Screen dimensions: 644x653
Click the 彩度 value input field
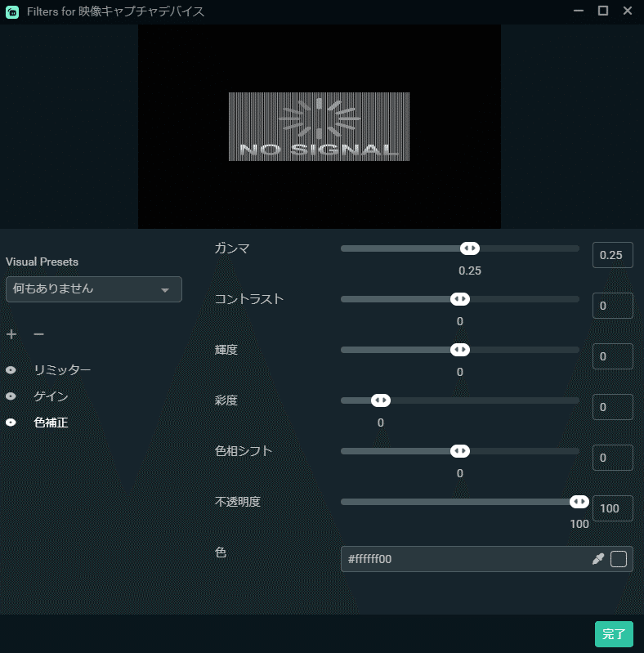(x=613, y=407)
